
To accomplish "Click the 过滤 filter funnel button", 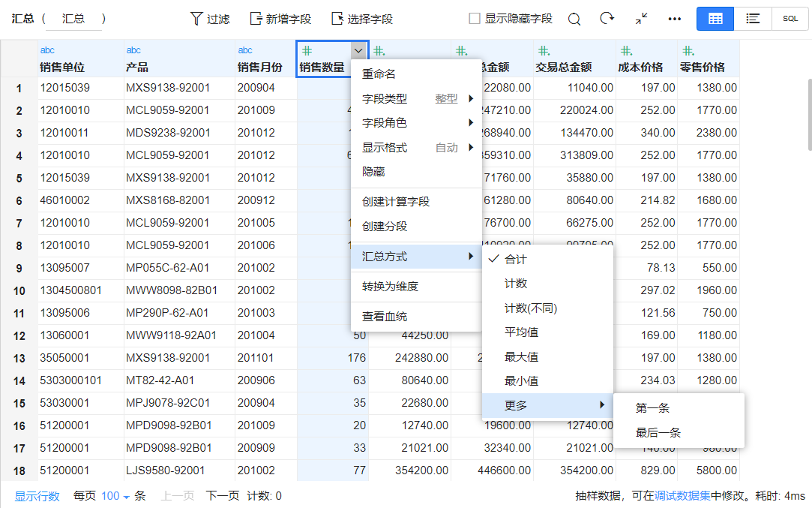I will (210, 19).
